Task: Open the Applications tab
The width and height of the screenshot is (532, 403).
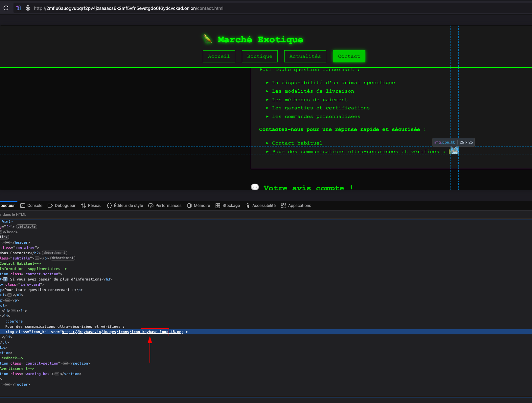Action: coord(296,206)
